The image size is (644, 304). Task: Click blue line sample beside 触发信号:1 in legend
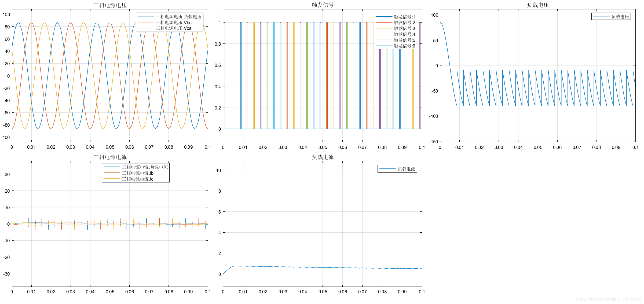pyautogui.click(x=384, y=17)
